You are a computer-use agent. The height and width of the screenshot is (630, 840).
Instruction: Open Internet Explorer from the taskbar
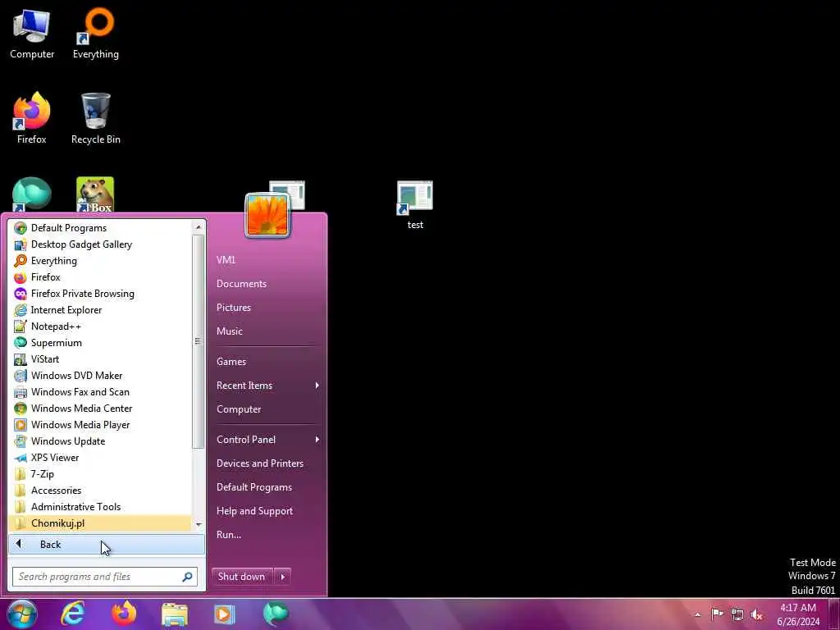[x=73, y=614]
